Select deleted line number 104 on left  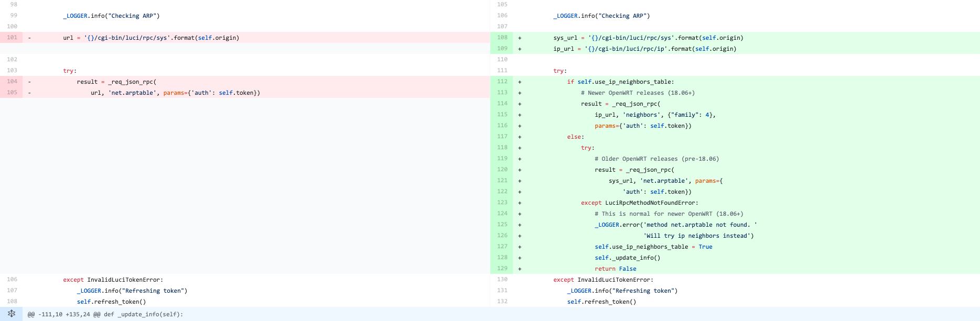12,82
